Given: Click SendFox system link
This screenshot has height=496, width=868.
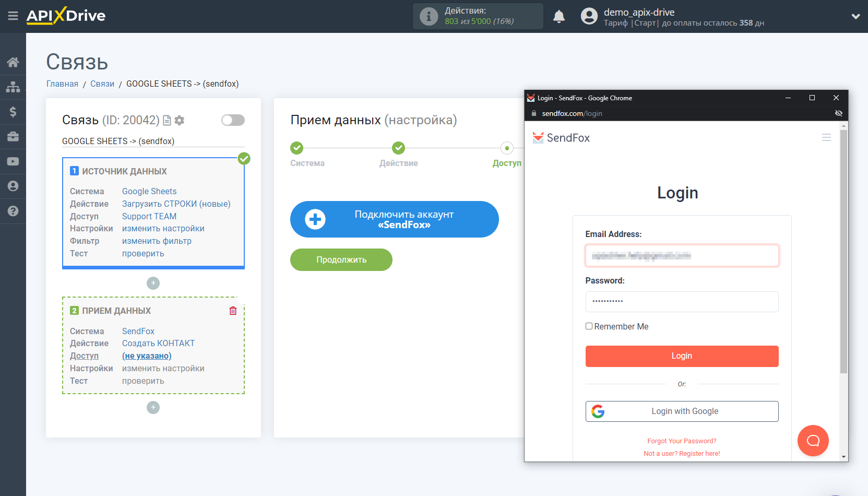Looking at the screenshot, I should point(138,331).
